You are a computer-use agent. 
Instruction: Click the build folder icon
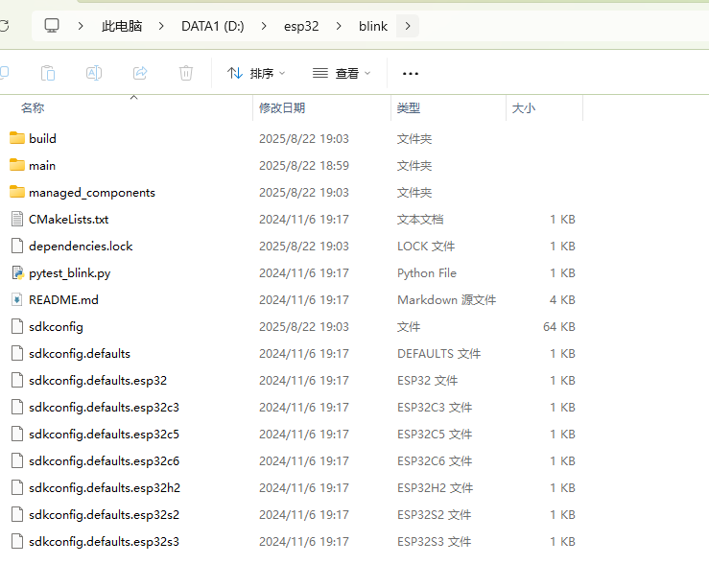tap(17, 138)
